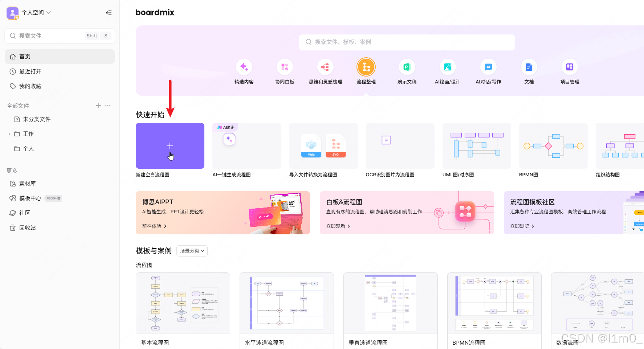
Task: Click 立即观看 link in 白板&流程图 banner
Action: [338, 226]
